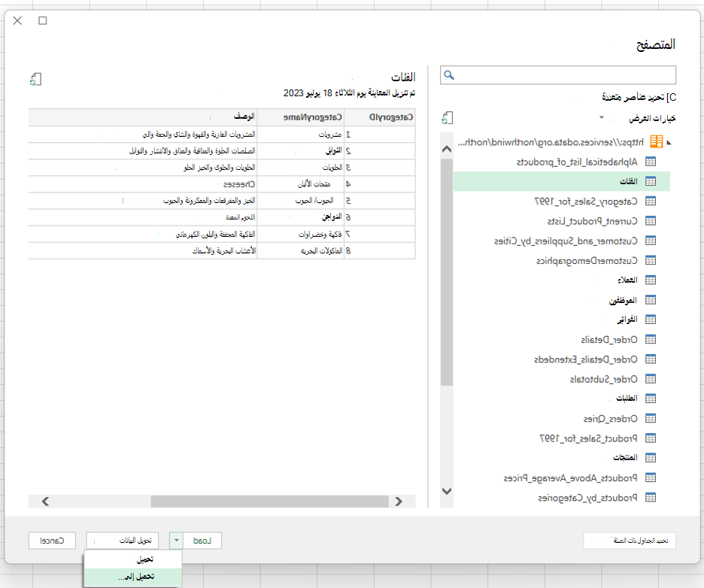Click the CategoryID cell with value 5
The width and height of the screenshot is (704, 588).
pos(380,201)
